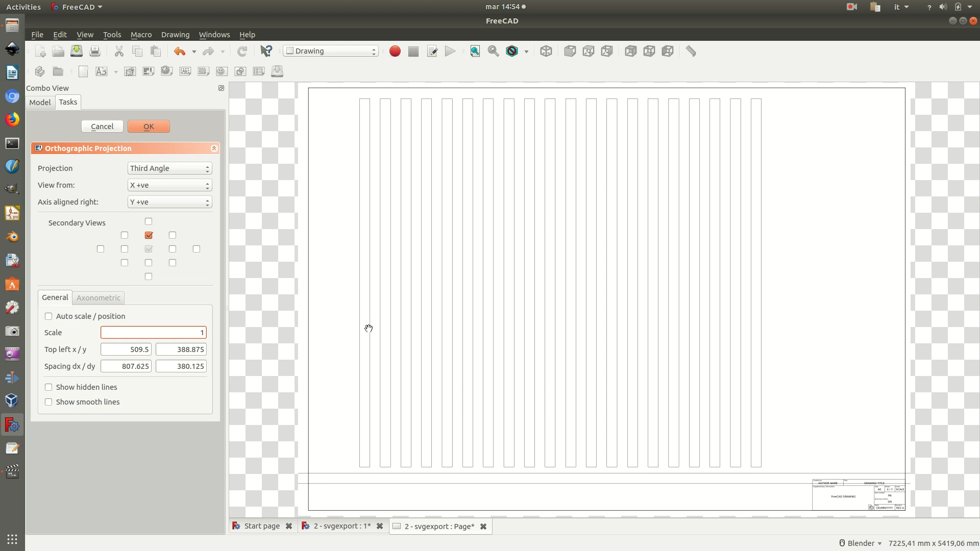Screen dimensions: 980x551
Task: Close the 2 - svgexport : 1* tab
Action: tap(380, 526)
